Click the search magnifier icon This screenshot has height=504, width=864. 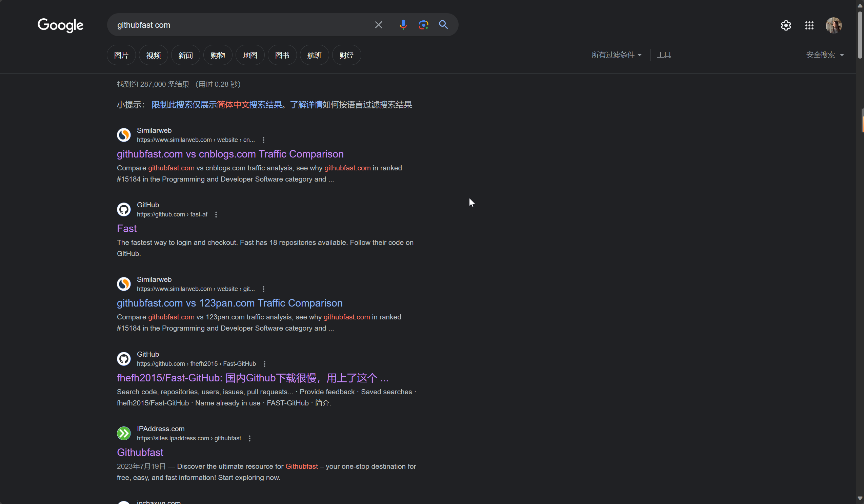point(443,25)
